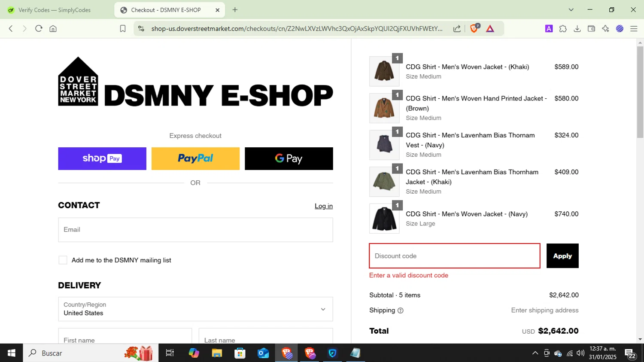Open browser downloads icon
Screen dimensions: 644x362
click(x=577, y=29)
